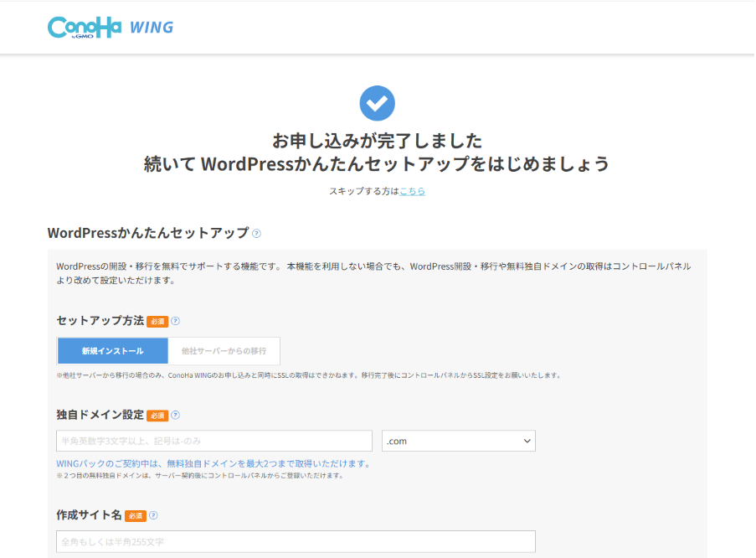Click the 必須 badge beside セットアップ方法
The height and width of the screenshot is (558, 756).
pyautogui.click(x=157, y=321)
